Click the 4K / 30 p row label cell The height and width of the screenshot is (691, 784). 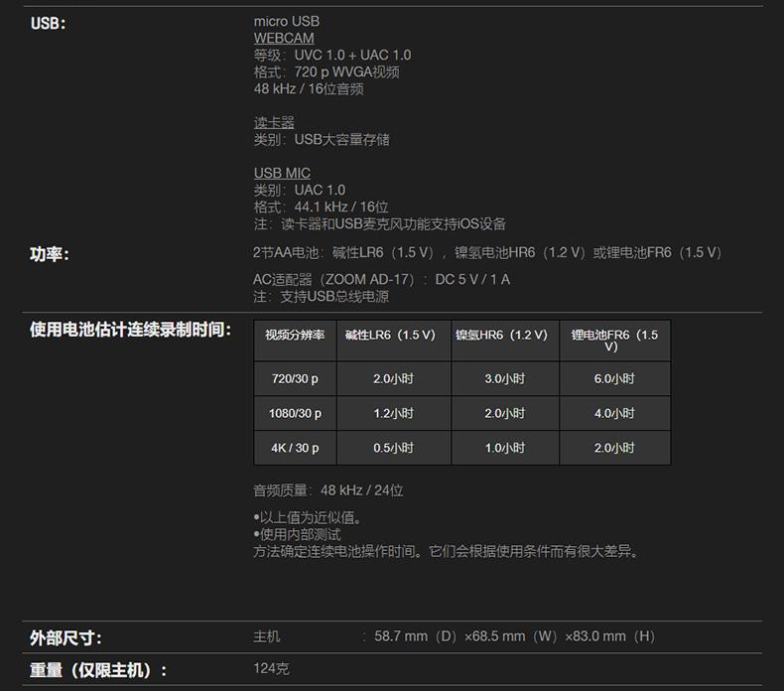tap(295, 449)
